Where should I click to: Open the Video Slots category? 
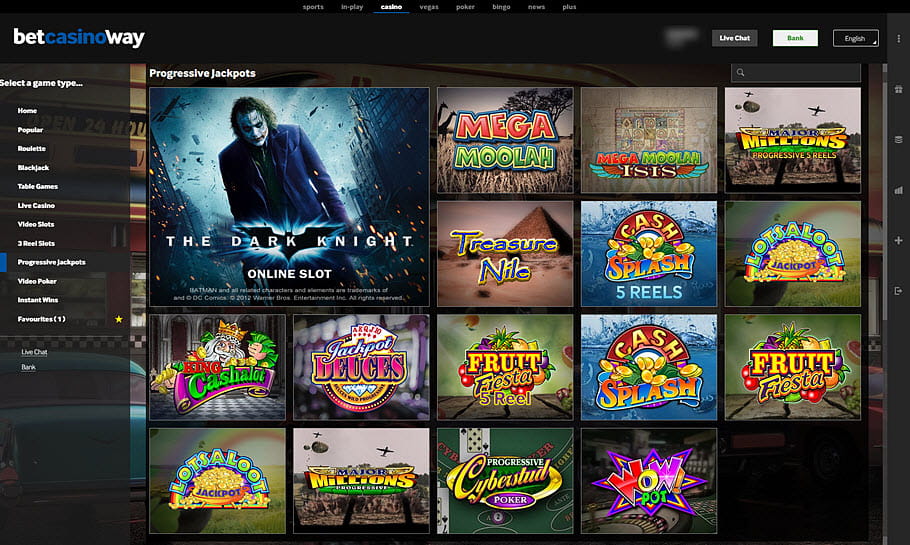[x=36, y=224]
